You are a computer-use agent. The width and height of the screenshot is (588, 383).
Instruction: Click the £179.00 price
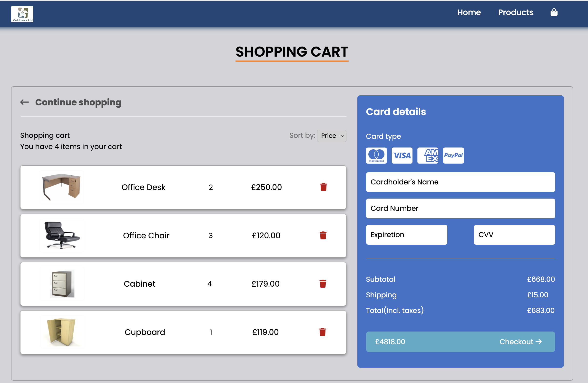[x=265, y=284]
